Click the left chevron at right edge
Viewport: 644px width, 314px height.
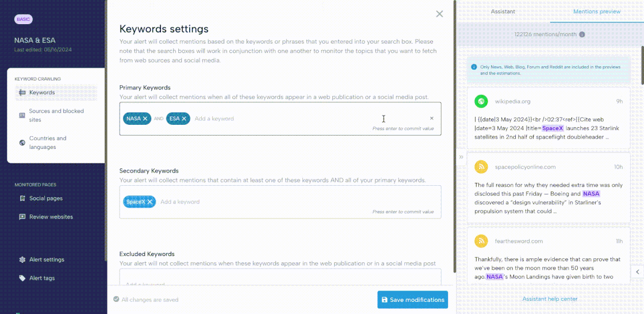point(637,271)
